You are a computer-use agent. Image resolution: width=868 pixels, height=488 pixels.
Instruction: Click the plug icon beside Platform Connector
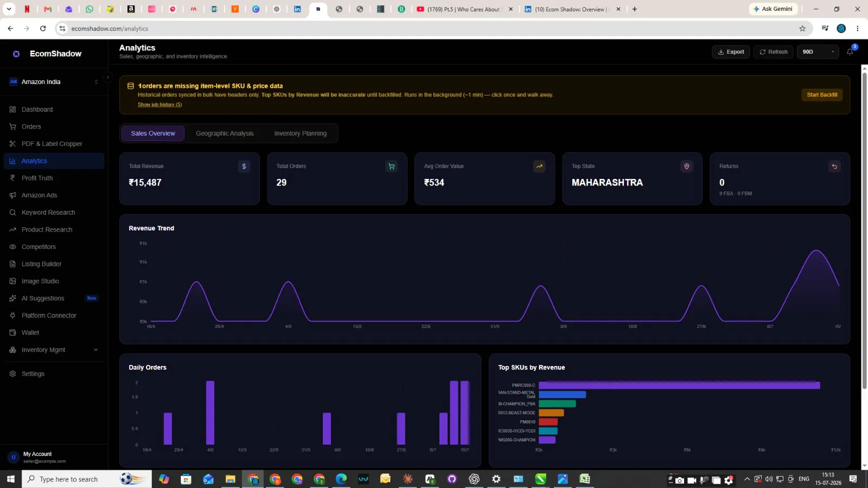[x=12, y=316]
